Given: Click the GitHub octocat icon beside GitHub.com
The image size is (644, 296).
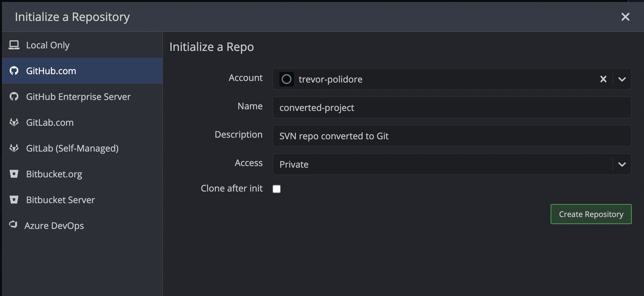Looking at the screenshot, I should coord(14,71).
